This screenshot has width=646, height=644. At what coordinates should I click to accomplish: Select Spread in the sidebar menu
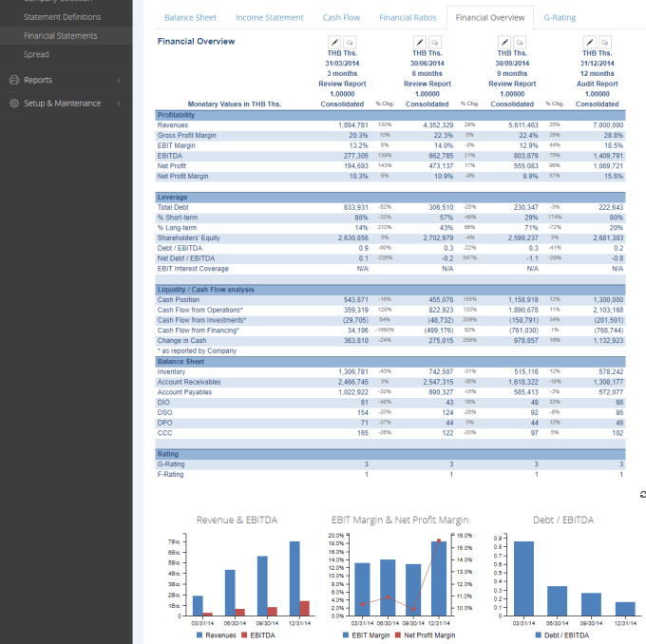36,55
